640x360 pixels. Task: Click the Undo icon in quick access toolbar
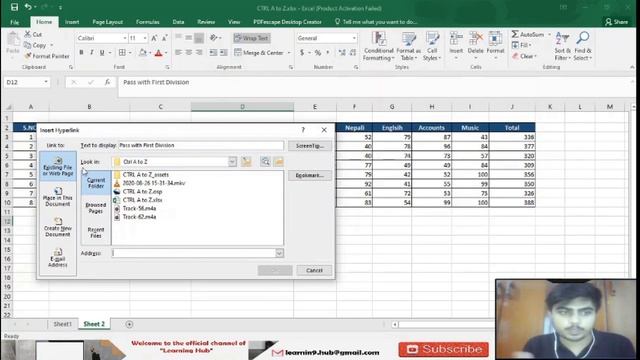[x=28, y=7]
